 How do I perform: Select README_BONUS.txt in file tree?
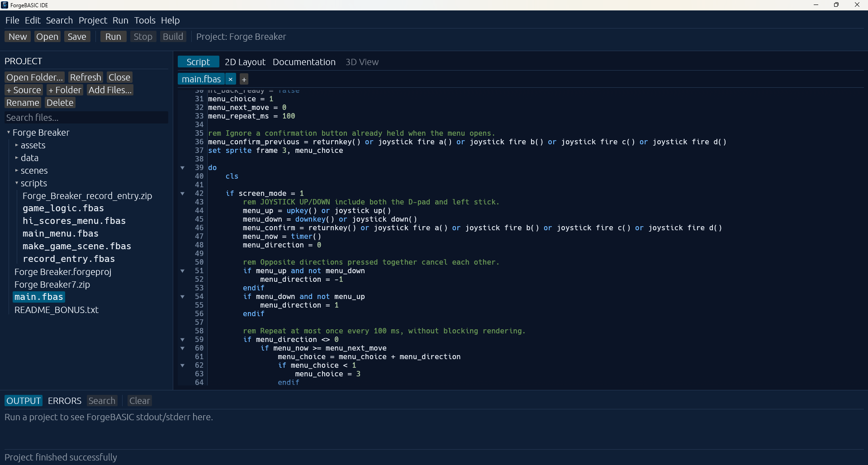point(57,310)
